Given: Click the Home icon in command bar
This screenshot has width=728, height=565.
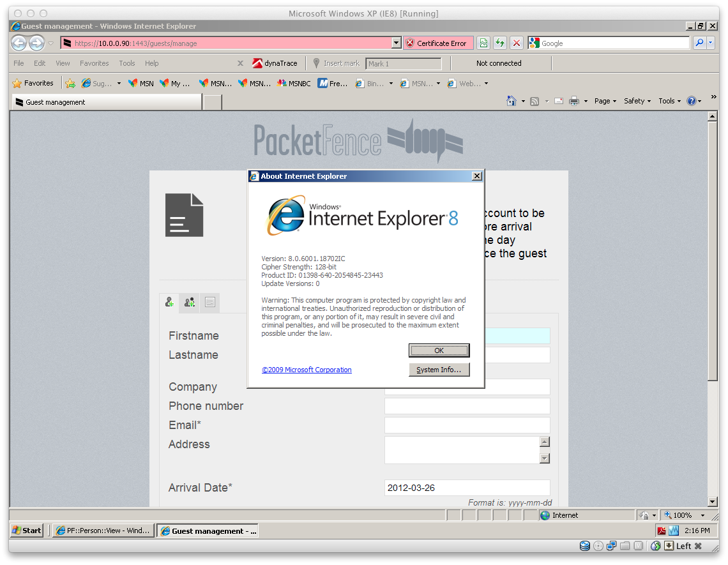Looking at the screenshot, I should coord(511,101).
